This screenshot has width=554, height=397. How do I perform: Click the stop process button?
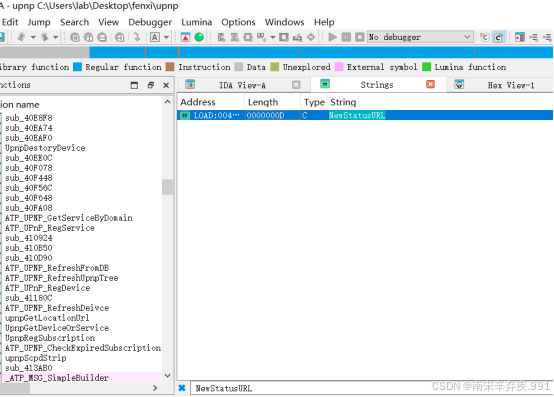tap(360, 37)
